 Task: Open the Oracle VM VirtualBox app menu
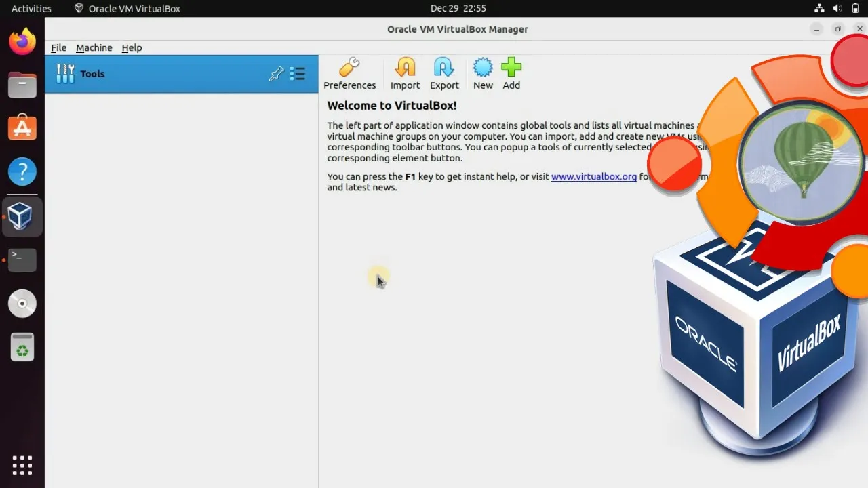(127, 8)
